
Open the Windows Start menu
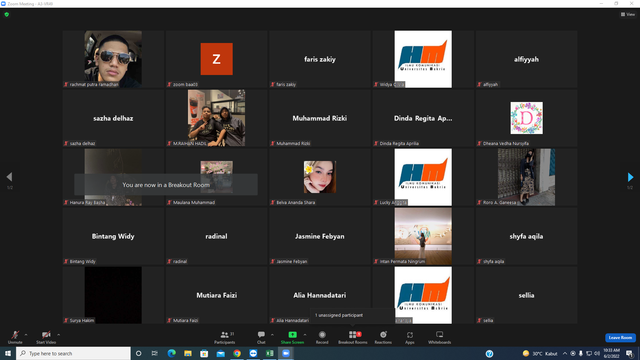click(x=8, y=353)
